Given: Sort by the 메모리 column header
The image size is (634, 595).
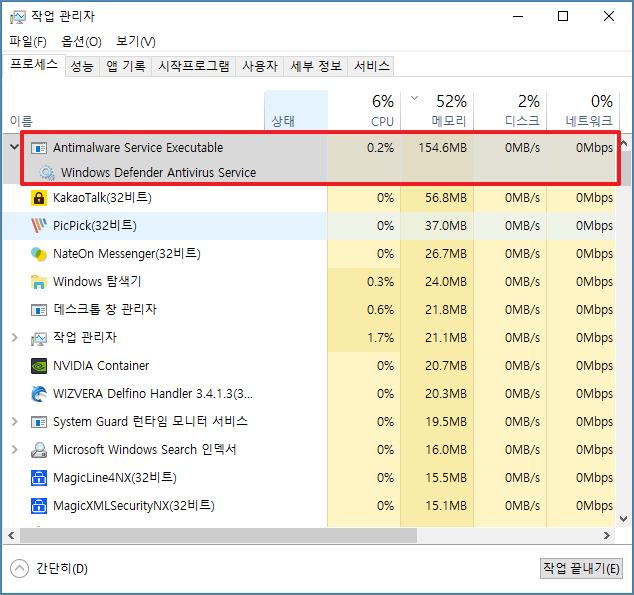Looking at the screenshot, I should [437, 110].
